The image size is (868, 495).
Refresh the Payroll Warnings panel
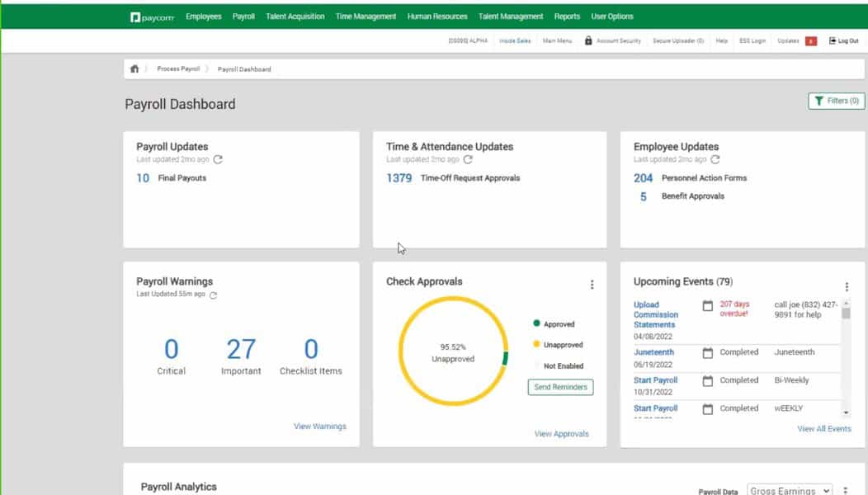(x=213, y=295)
